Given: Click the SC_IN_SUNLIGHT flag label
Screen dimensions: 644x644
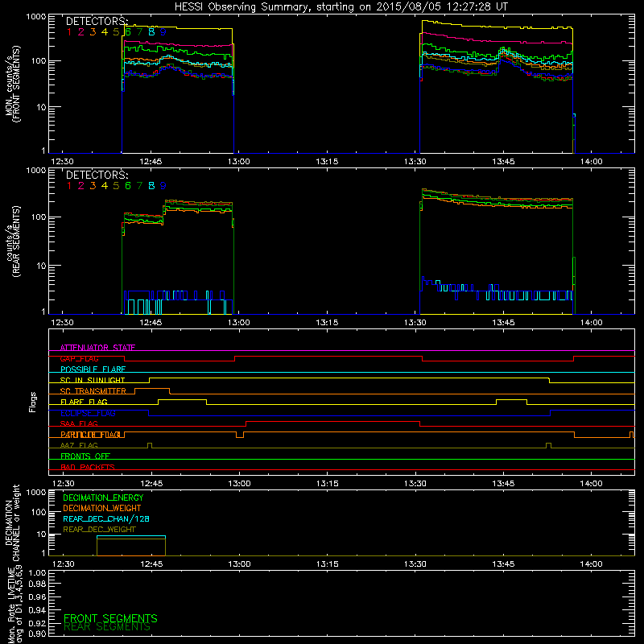Looking at the screenshot, I should pyautogui.click(x=93, y=380).
